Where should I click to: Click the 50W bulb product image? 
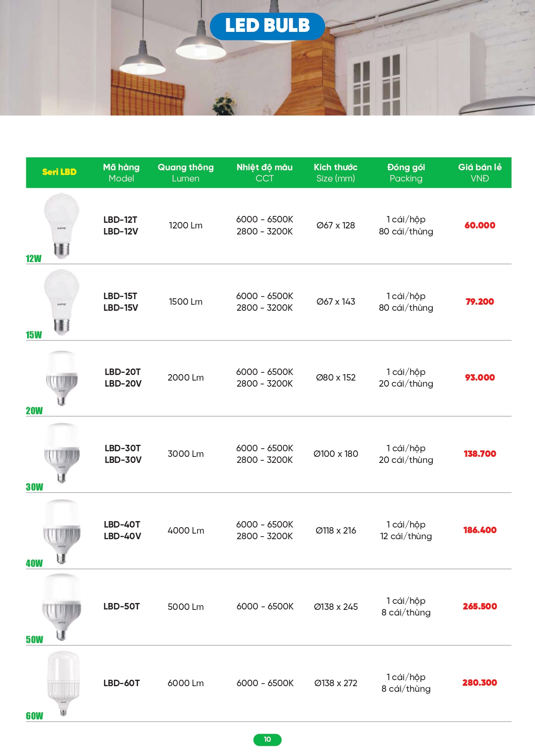point(62,606)
